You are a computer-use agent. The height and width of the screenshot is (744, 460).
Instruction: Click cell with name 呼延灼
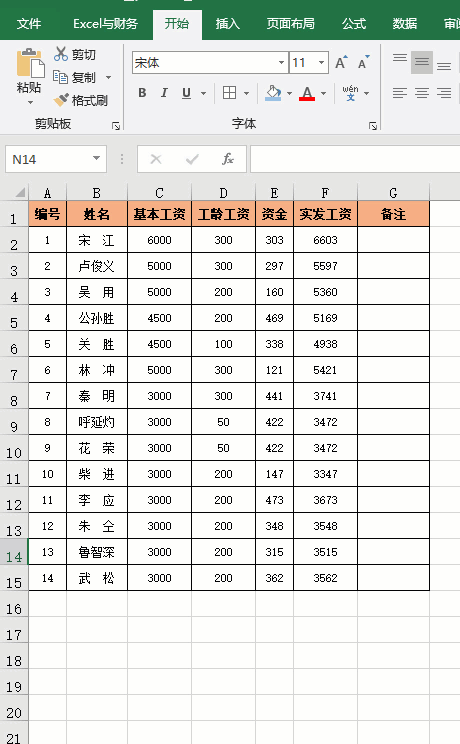pos(97,422)
